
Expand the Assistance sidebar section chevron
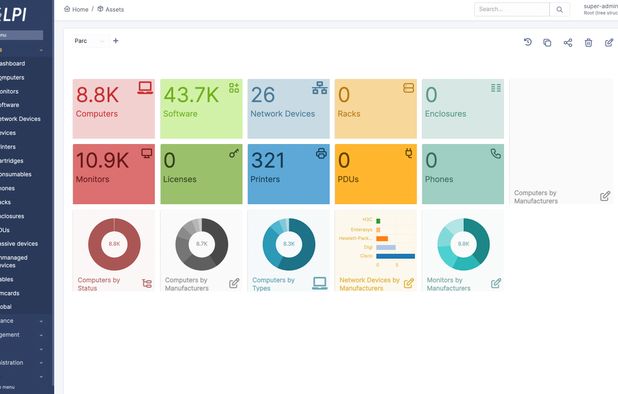[41, 321]
